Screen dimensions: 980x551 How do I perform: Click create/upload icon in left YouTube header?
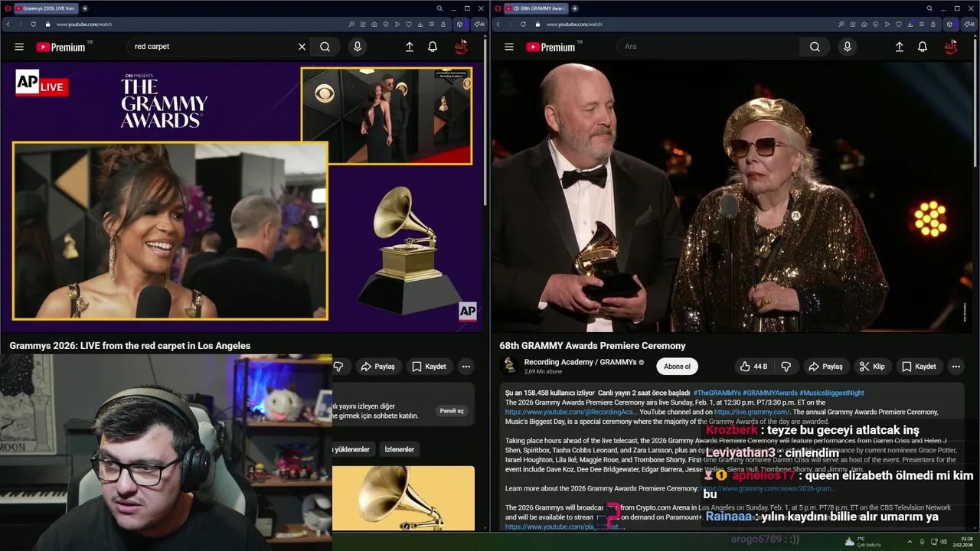point(410,47)
